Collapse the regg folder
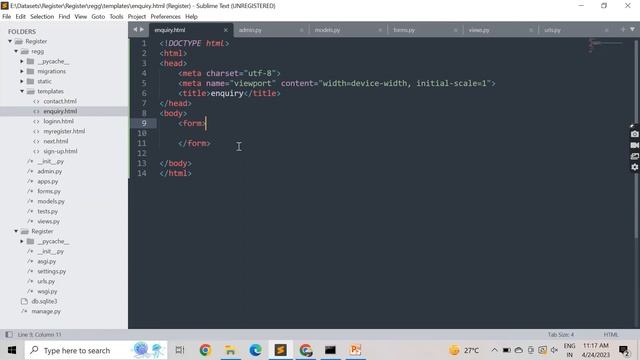The image size is (640, 360). (x=16, y=51)
